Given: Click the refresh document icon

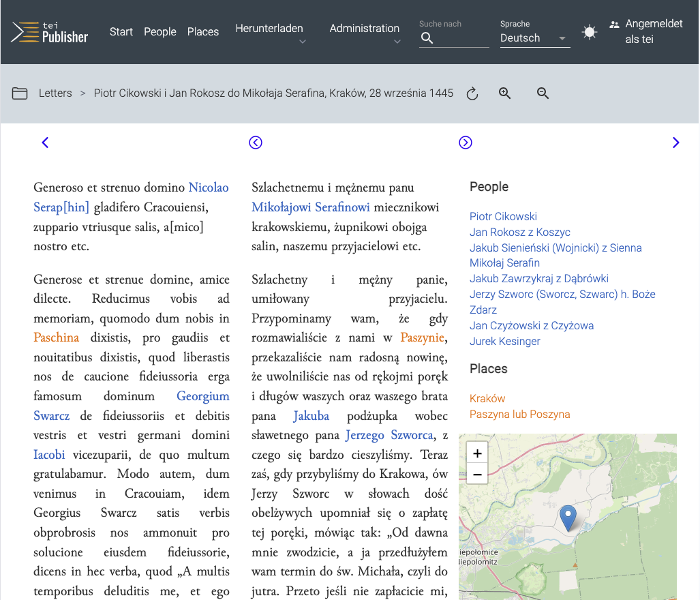Looking at the screenshot, I should tap(472, 94).
